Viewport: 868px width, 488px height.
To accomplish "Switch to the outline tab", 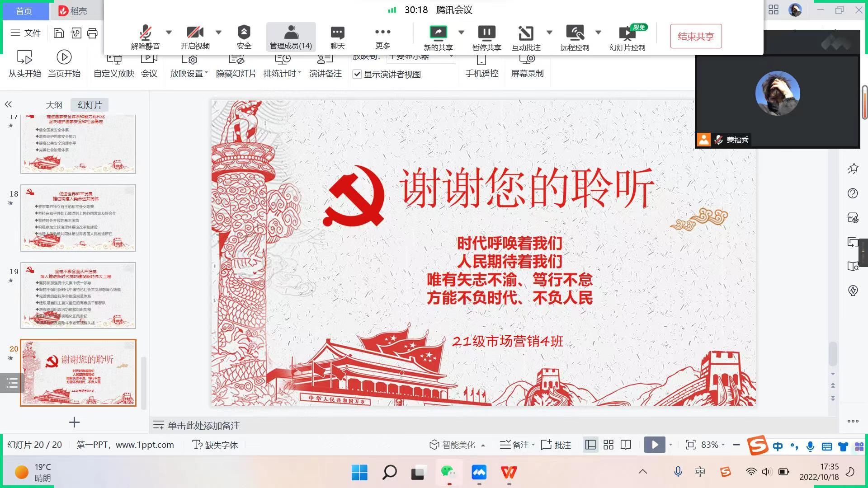I will 54,105.
